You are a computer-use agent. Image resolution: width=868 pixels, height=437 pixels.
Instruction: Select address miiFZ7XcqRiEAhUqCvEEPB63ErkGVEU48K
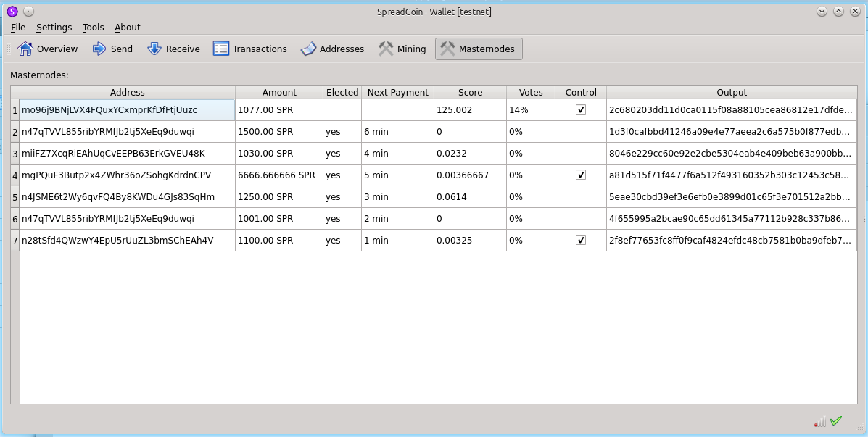tap(128, 153)
